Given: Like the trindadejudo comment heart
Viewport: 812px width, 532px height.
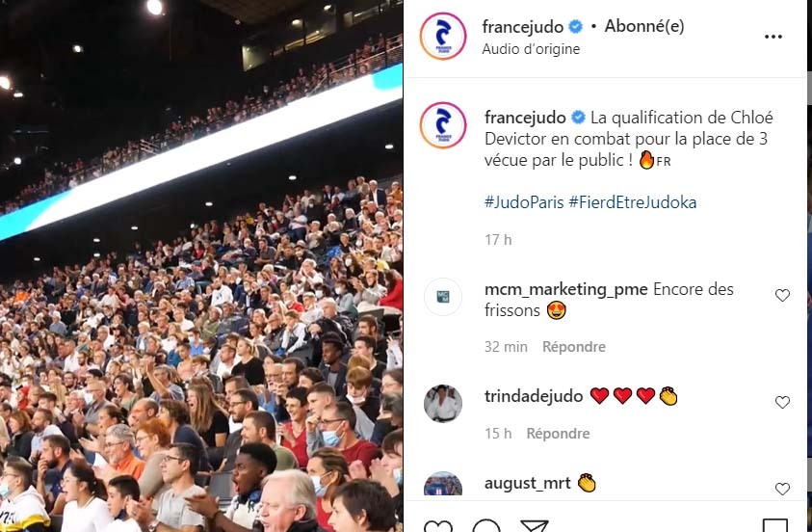Looking at the screenshot, I should point(782,402).
